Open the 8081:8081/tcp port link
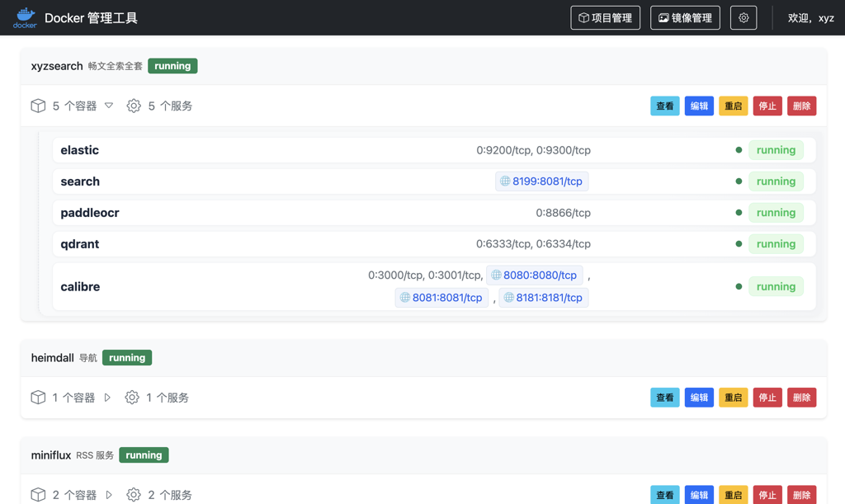845x504 pixels. pos(441,298)
